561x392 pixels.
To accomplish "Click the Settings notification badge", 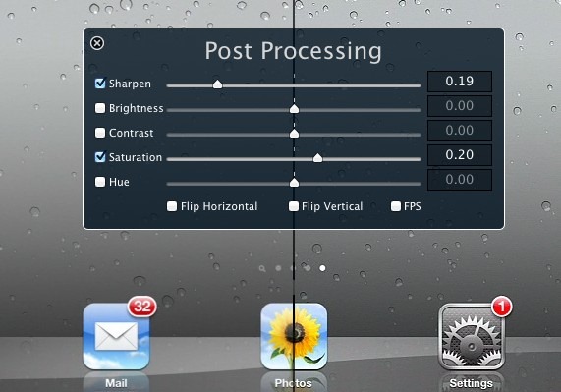I will (502, 307).
